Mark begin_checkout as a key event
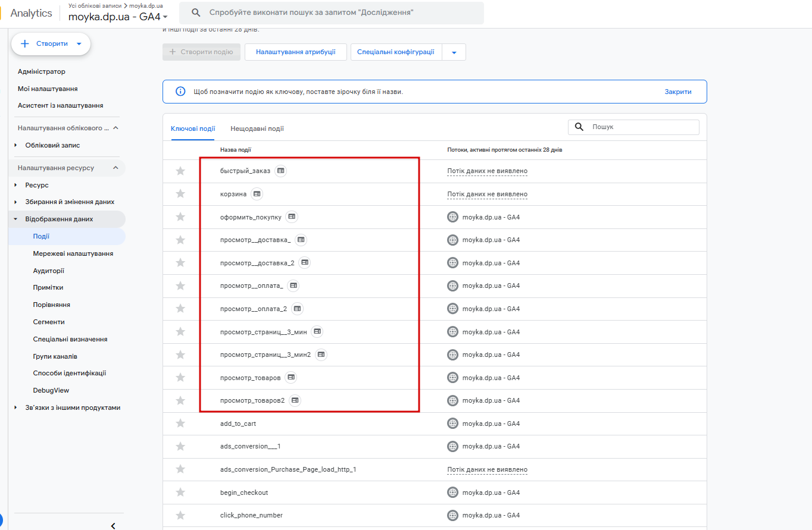Image resolution: width=812 pixels, height=530 pixels. point(180,493)
